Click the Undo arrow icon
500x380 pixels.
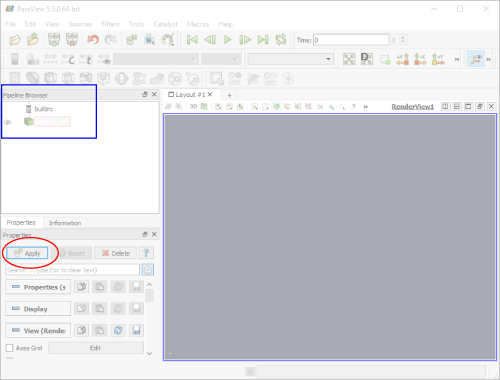(x=93, y=40)
